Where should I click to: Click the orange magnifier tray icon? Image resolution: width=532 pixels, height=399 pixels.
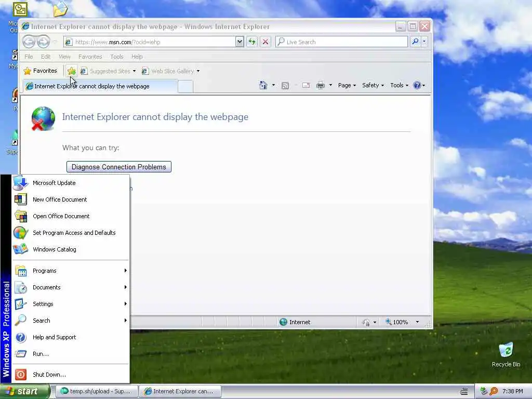(494, 391)
